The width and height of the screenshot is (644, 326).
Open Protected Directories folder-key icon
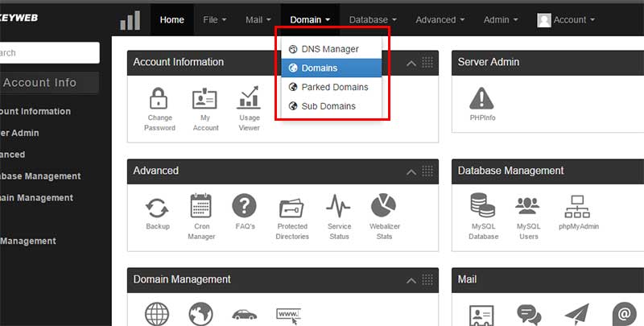click(x=291, y=208)
